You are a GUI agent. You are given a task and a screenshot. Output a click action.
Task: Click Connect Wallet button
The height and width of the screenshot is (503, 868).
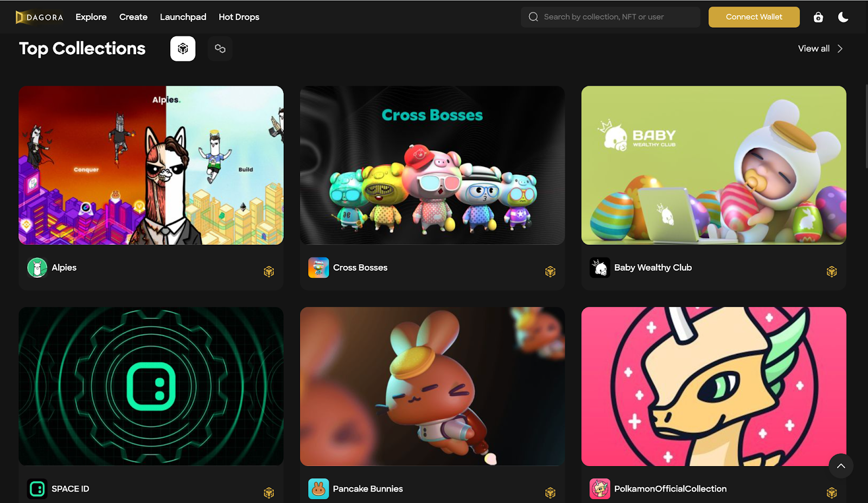click(754, 17)
